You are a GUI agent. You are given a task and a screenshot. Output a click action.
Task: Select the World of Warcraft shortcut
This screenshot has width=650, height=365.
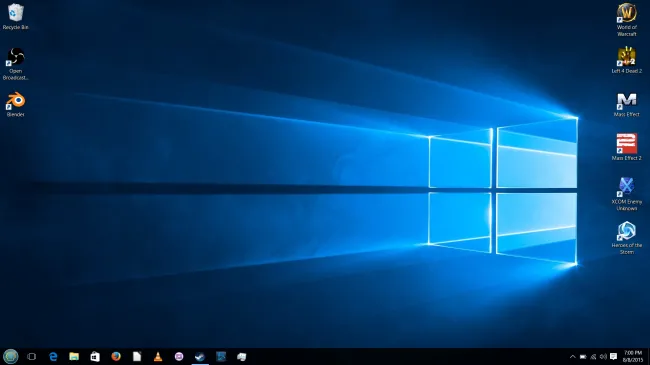[x=626, y=19]
